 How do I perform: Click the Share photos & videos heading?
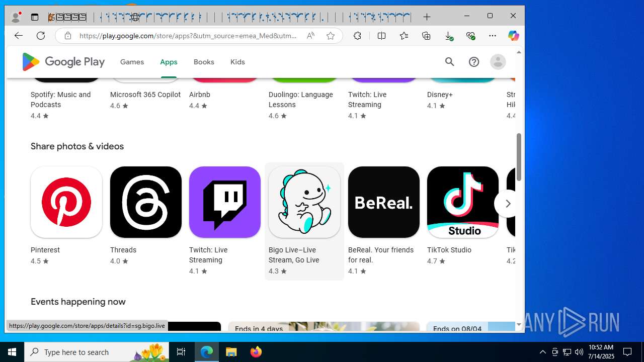77,146
